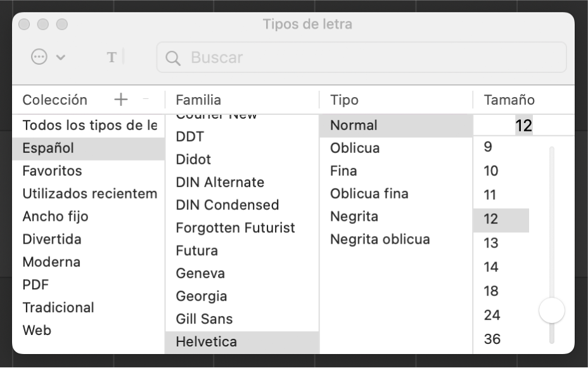Click the chevron beside the ellipsis button
The image size is (588, 368).
61,57
